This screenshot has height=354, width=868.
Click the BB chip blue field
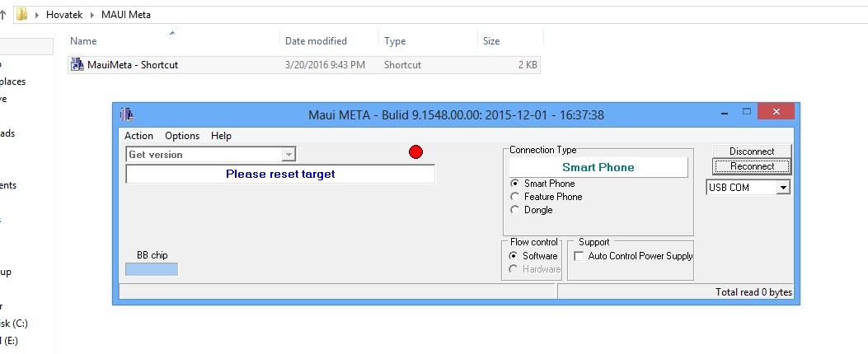pyautogui.click(x=152, y=269)
